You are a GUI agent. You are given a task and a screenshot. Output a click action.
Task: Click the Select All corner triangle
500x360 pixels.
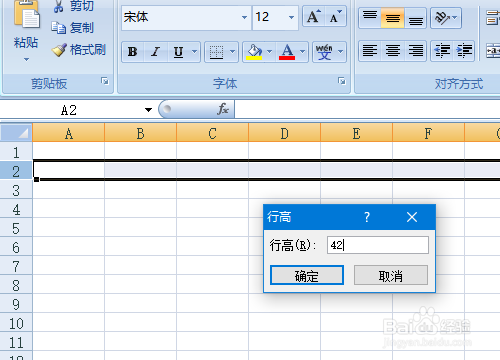16,133
